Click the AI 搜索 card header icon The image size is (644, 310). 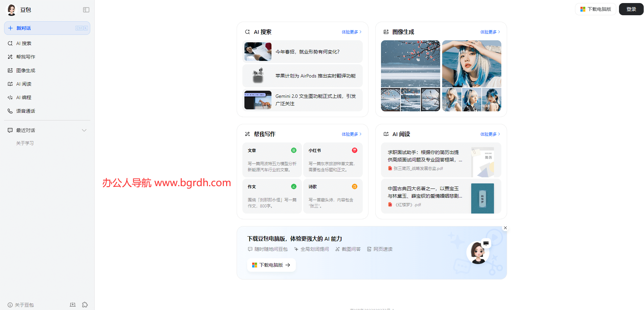[247, 32]
